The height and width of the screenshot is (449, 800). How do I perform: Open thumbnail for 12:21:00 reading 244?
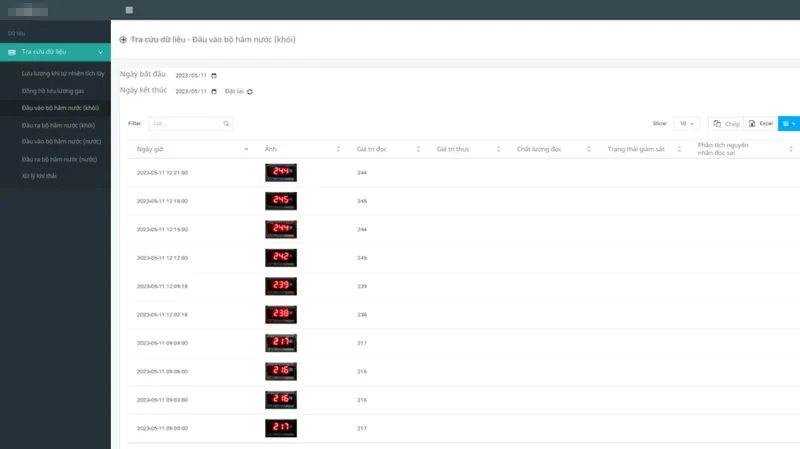pyautogui.click(x=281, y=172)
